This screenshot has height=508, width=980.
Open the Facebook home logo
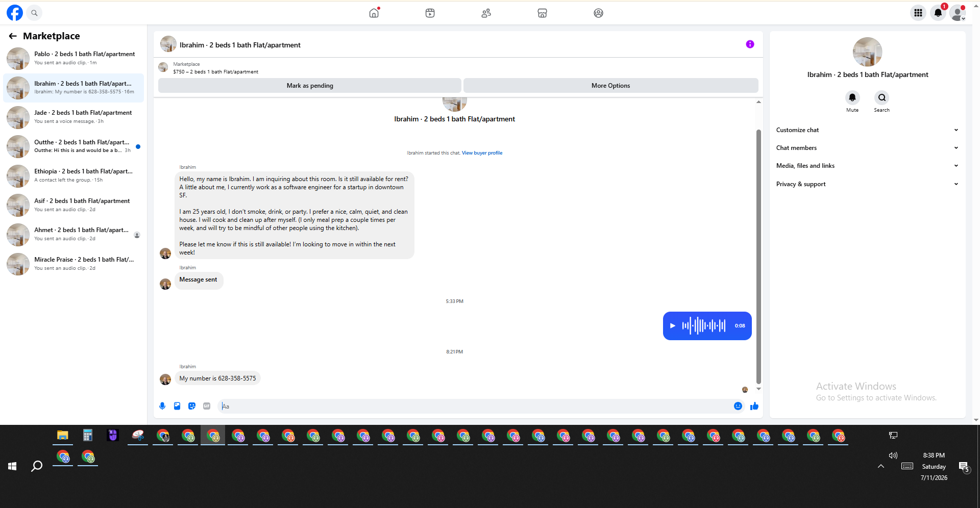(15, 13)
